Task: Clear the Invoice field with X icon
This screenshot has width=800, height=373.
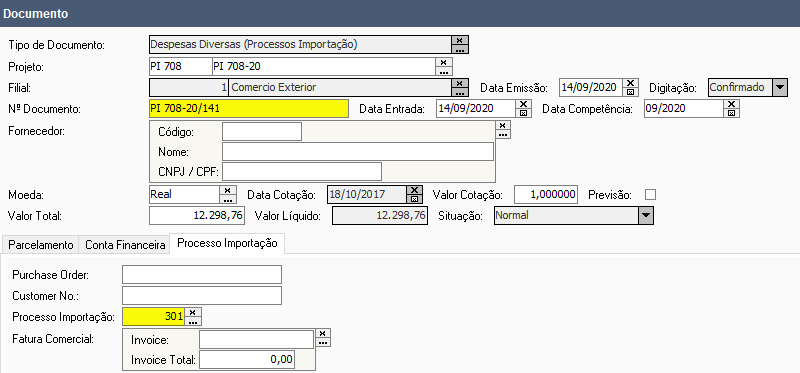Action: click(x=322, y=334)
